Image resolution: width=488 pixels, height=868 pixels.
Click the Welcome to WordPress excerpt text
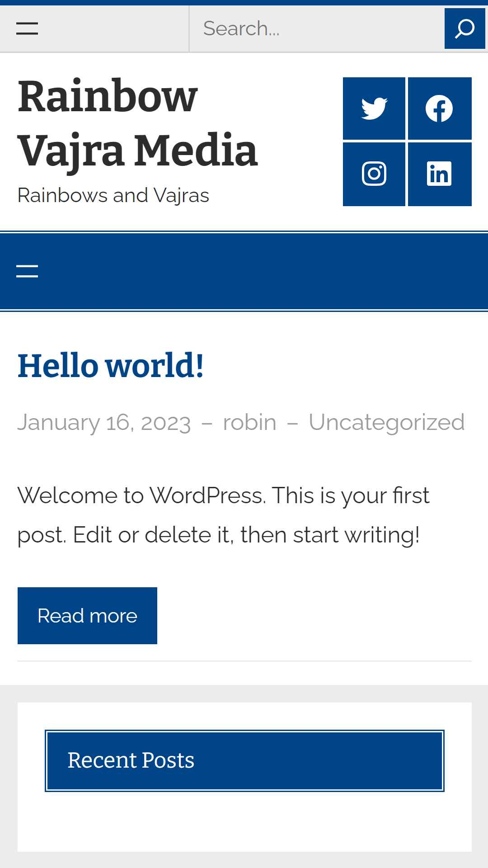coord(223,515)
